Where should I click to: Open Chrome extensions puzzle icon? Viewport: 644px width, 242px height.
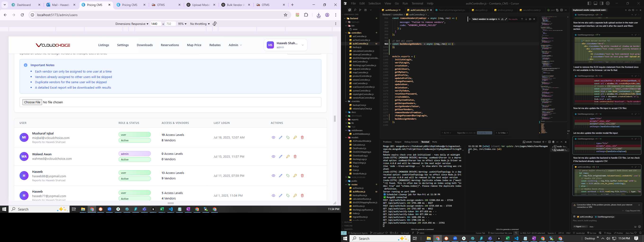tap(306, 15)
